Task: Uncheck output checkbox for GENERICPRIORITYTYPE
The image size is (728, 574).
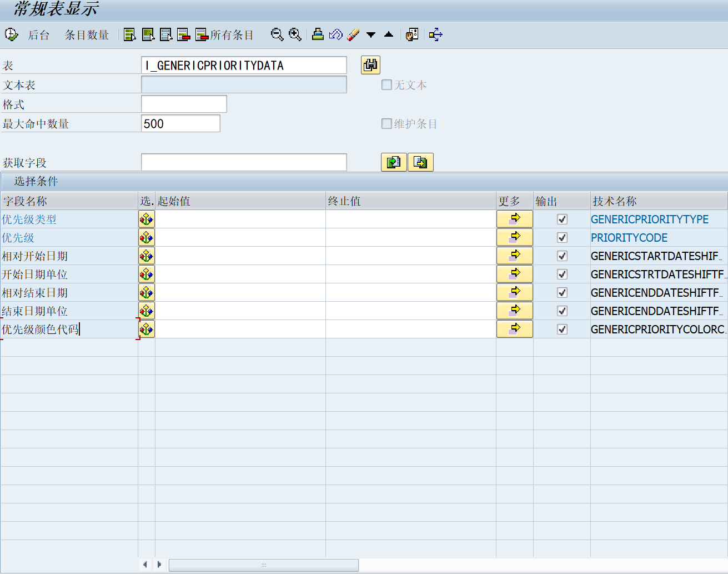Action: pyautogui.click(x=562, y=219)
